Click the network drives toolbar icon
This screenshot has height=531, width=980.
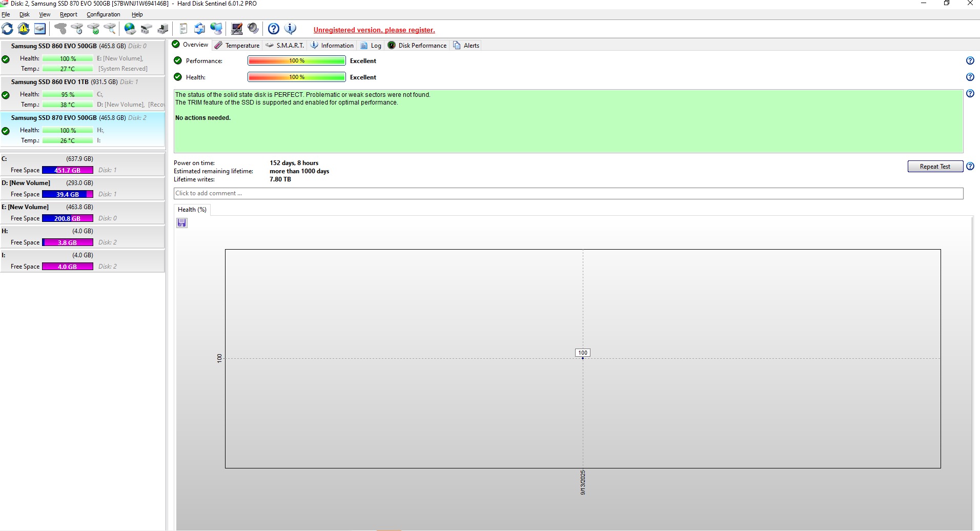(x=147, y=29)
